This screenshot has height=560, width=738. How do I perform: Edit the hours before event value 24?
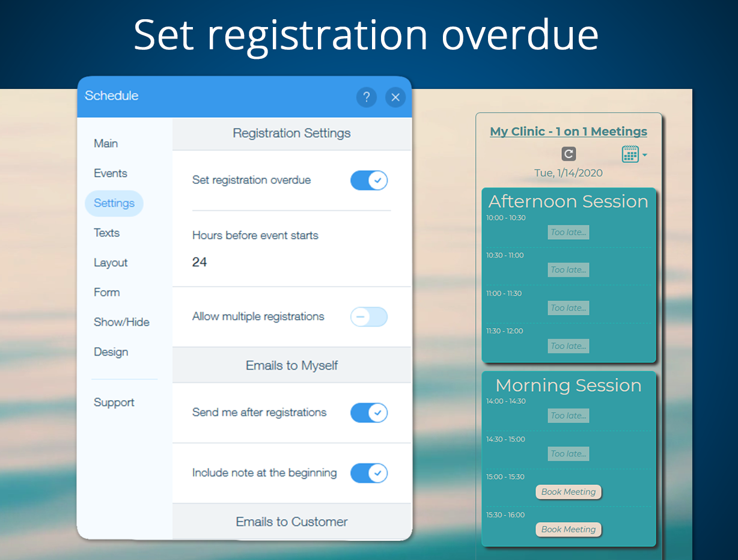200,262
